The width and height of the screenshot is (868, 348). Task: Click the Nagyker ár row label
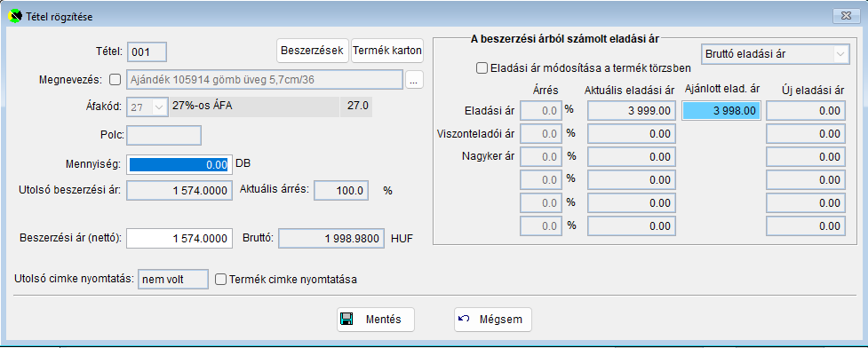click(488, 156)
